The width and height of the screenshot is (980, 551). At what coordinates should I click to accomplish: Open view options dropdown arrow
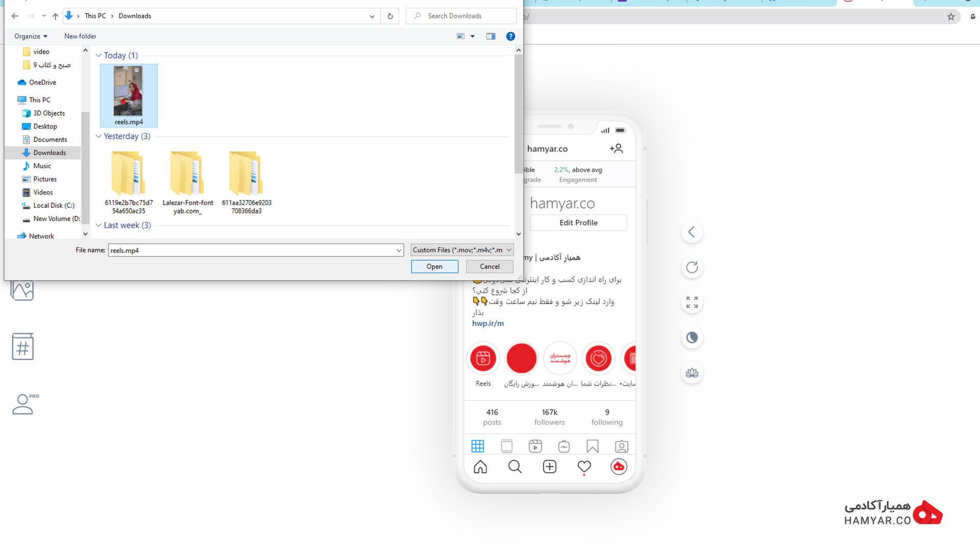(x=473, y=36)
